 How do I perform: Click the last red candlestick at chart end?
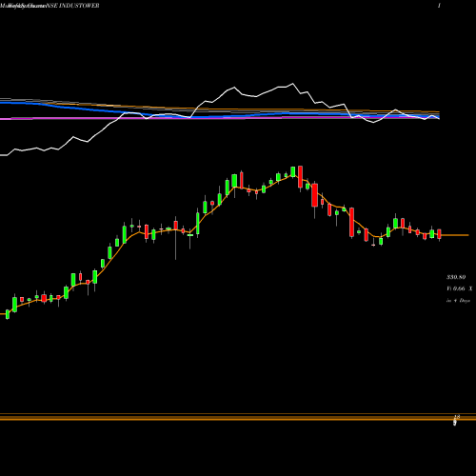pyautogui.click(x=439, y=234)
